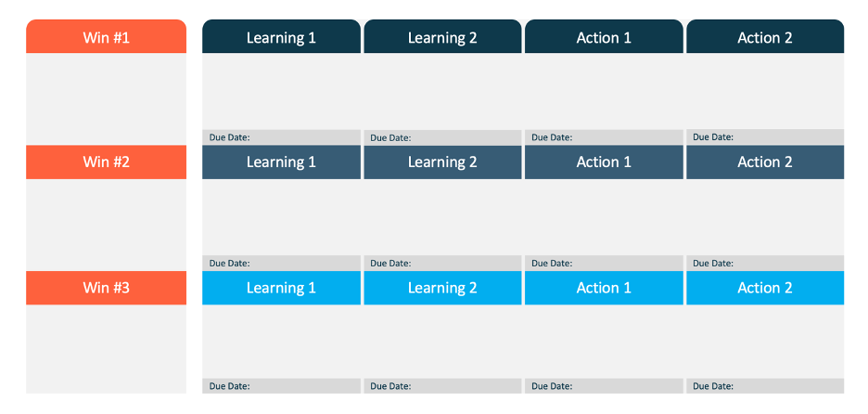Image resolution: width=868 pixels, height=414 pixels.
Task: Click Learning 2 header in Win #1 row
Action: 442,36
